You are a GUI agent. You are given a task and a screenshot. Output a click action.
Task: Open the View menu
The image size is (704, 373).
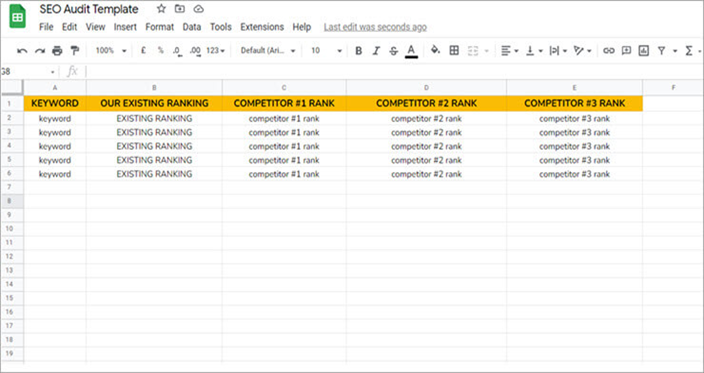click(96, 27)
